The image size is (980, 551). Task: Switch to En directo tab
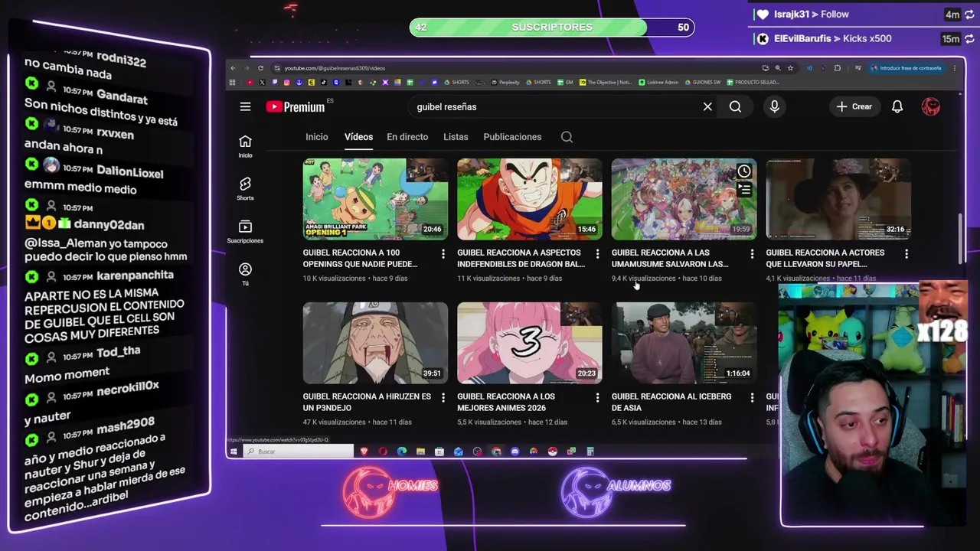coord(407,137)
